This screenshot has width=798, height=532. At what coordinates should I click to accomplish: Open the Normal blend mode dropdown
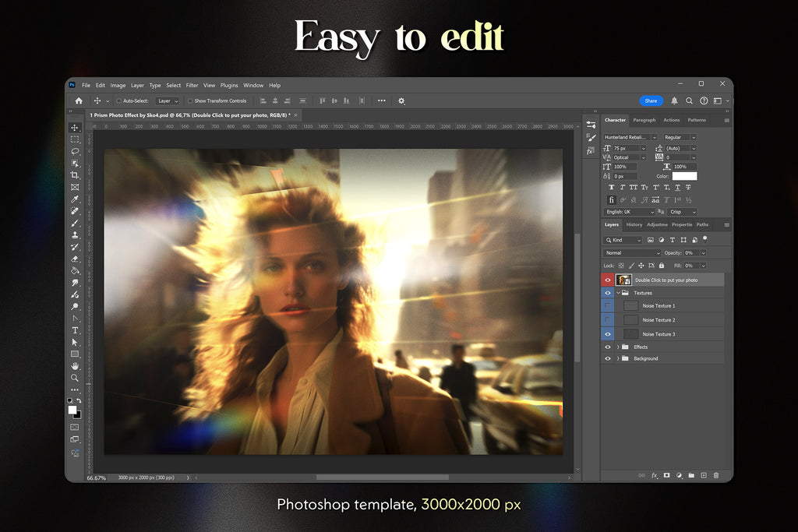pyautogui.click(x=633, y=253)
